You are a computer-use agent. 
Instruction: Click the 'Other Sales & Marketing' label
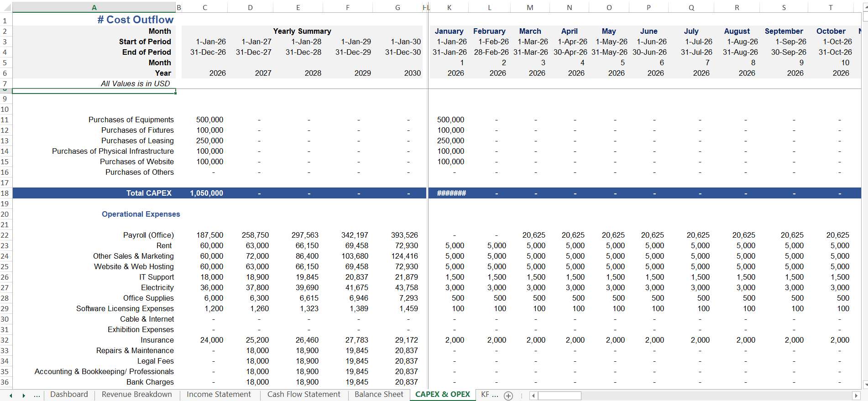pos(133,256)
